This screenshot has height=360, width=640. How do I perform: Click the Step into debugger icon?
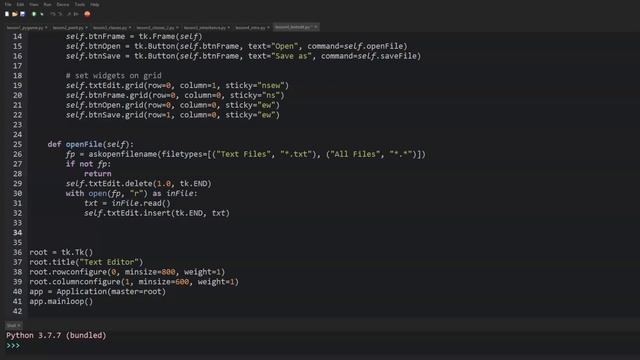coord(60,14)
